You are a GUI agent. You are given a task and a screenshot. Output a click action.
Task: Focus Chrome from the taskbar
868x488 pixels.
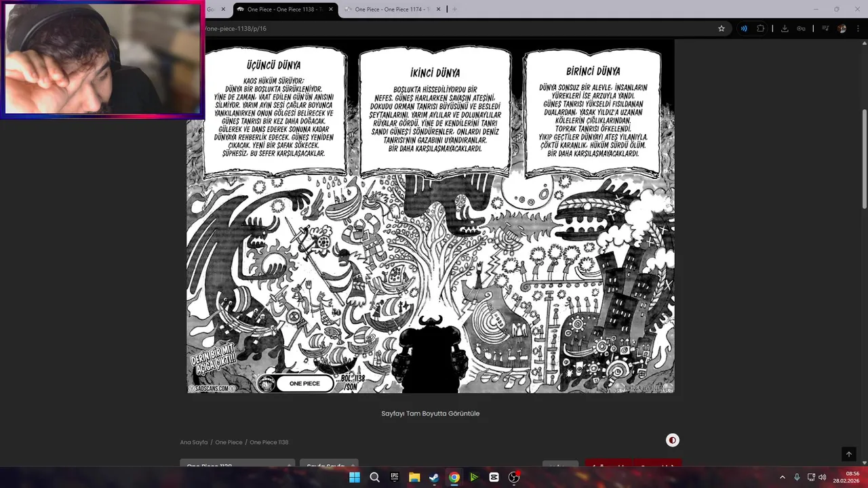point(454,477)
